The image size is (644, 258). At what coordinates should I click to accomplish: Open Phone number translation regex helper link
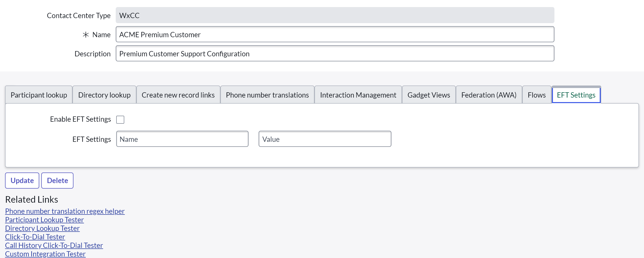[65, 211]
